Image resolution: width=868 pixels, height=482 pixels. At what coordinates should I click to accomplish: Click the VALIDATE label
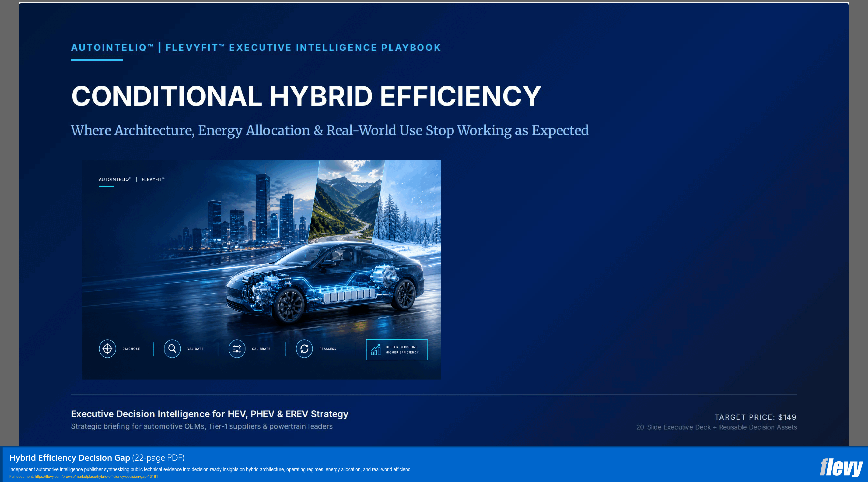pos(195,349)
